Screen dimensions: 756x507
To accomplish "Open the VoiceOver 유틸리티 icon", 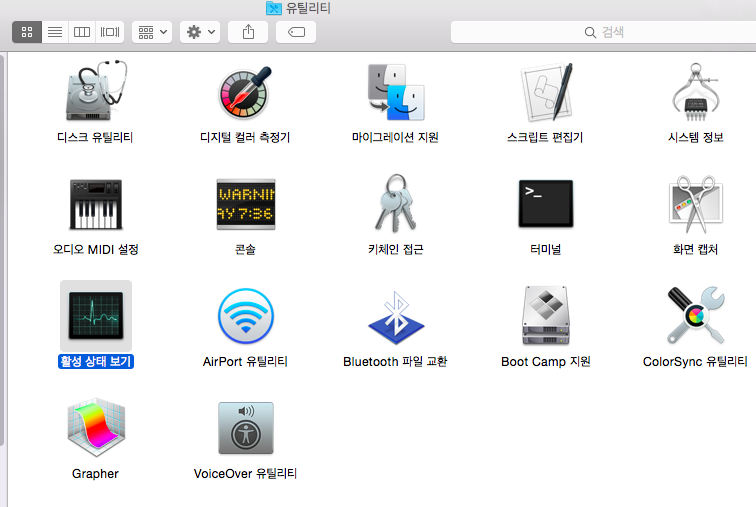I will [x=245, y=430].
